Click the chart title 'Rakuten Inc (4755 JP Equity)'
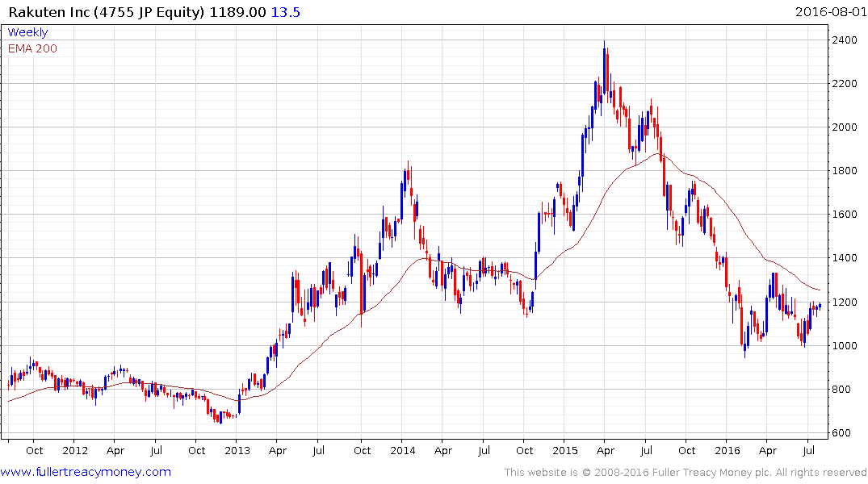 [x=107, y=12]
